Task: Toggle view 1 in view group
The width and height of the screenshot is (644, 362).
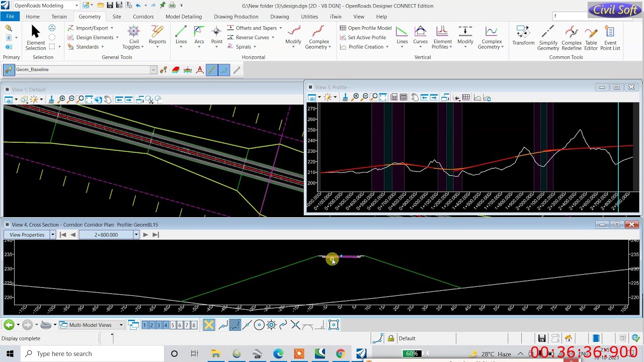Action: coord(144,325)
